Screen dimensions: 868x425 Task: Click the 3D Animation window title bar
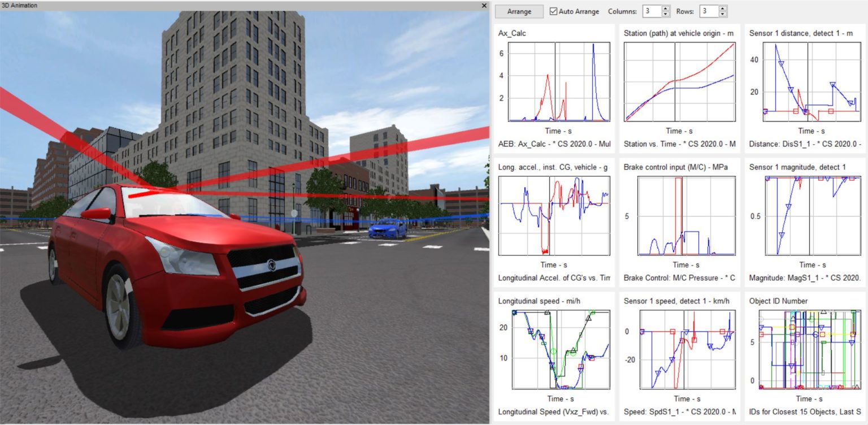click(x=226, y=5)
